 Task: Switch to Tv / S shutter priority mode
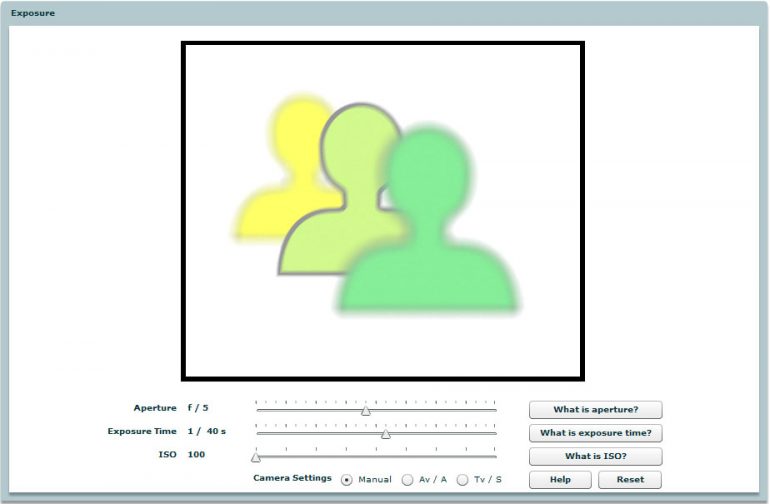[462, 480]
